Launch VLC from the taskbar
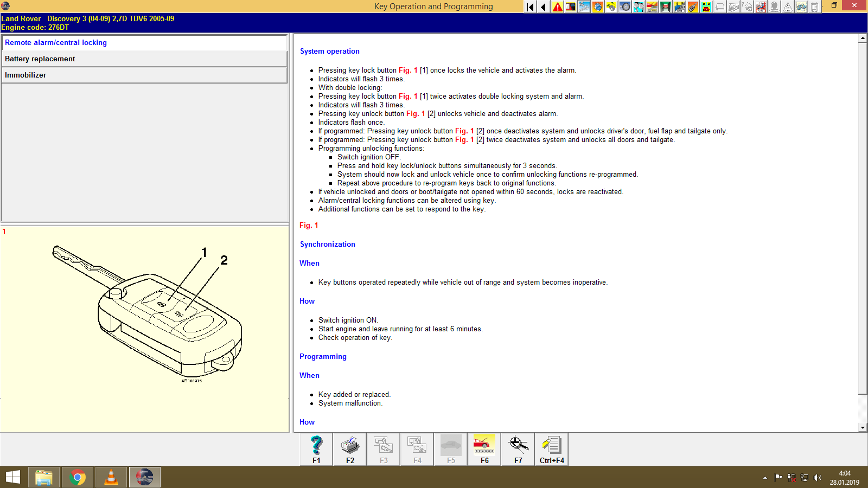 [111, 477]
